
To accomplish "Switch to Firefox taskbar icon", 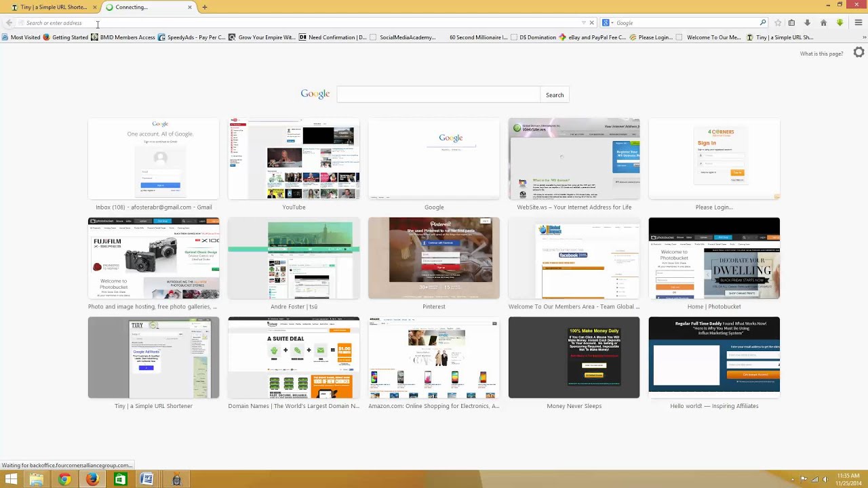I will [x=92, y=479].
